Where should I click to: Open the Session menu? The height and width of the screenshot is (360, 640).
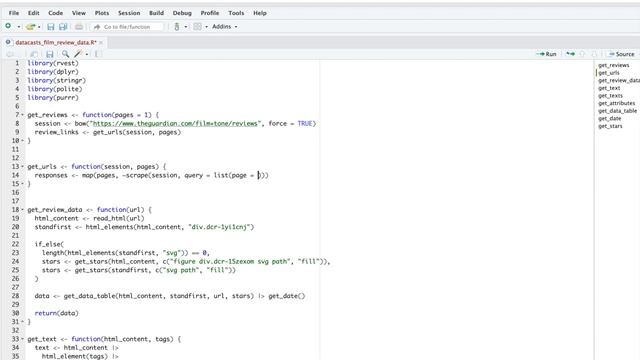(129, 13)
